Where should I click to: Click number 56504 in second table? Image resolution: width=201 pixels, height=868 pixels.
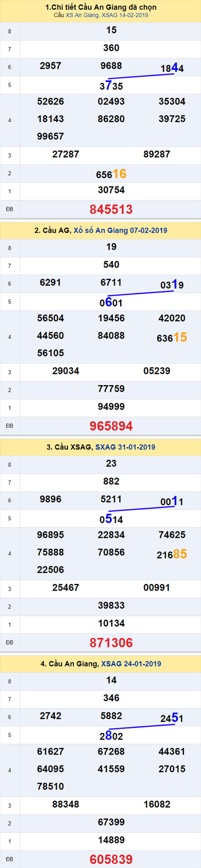click(x=50, y=318)
